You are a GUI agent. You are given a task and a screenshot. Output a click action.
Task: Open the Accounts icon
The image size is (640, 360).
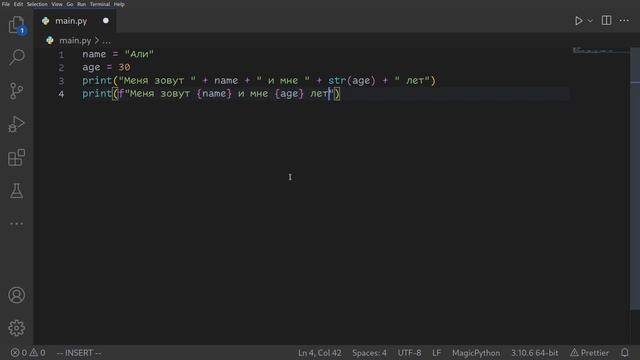pos(16,295)
